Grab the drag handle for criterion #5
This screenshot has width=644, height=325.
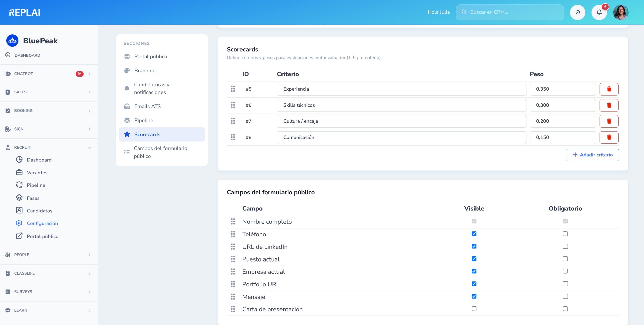pyautogui.click(x=233, y=89)
